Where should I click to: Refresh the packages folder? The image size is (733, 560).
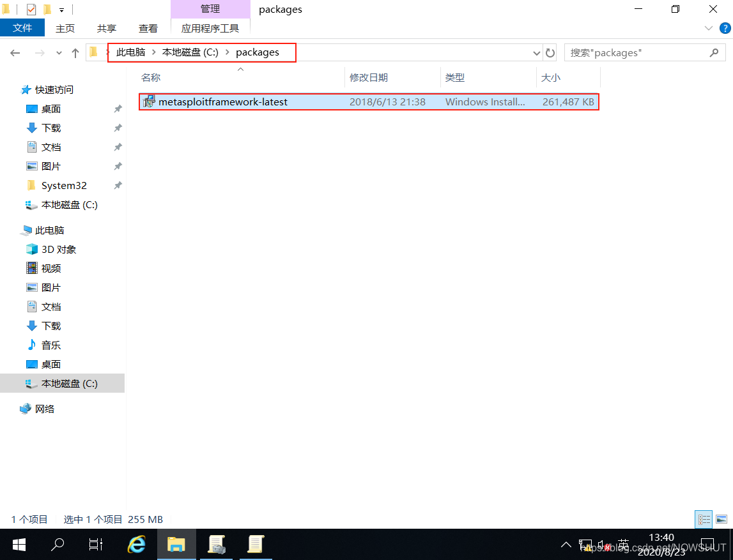click(550, 53)
